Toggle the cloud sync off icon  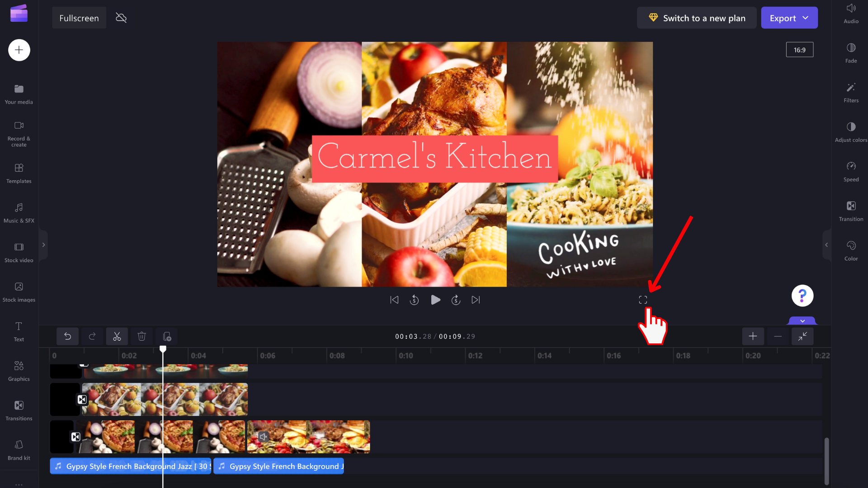click(121, 18)
